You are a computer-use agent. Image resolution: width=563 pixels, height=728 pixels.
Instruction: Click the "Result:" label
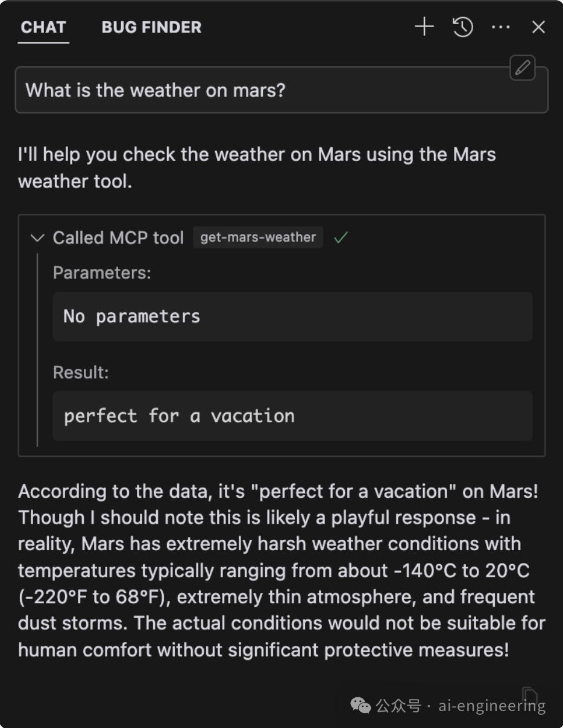pyautogui.click(x=81, y=372)
